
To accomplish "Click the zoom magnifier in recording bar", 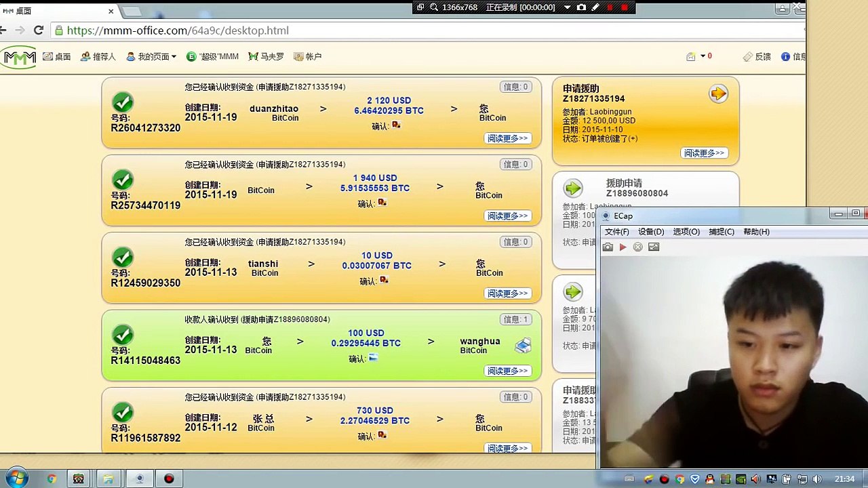I will (434, 7).
